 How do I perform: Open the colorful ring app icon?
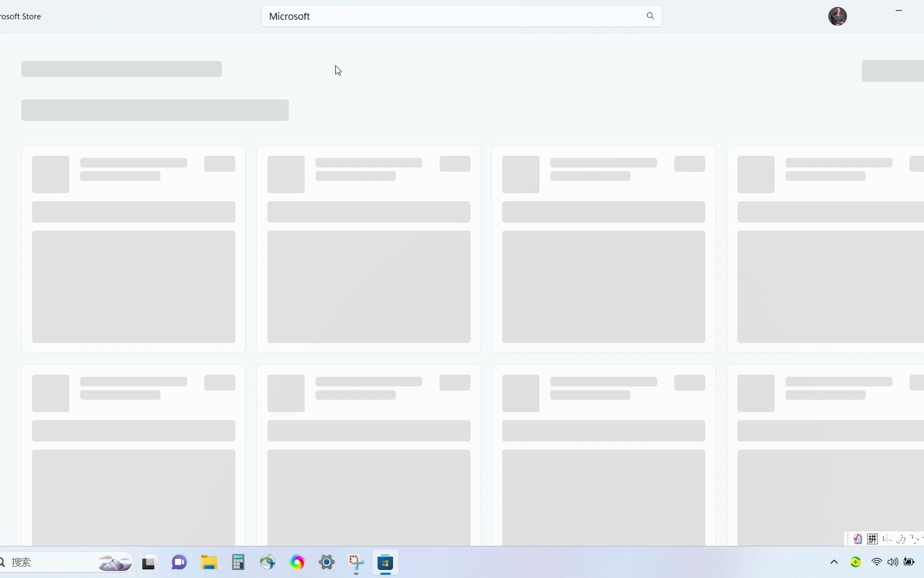coord(297,562)
